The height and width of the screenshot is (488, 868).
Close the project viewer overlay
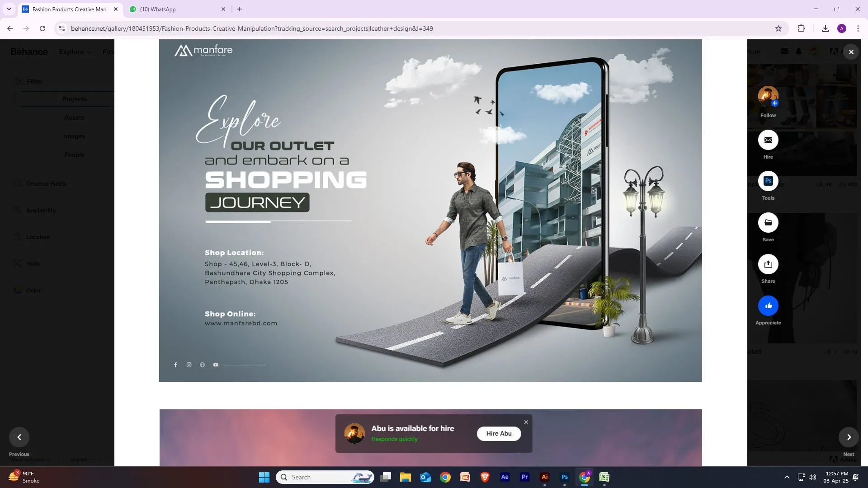(851, 52)
